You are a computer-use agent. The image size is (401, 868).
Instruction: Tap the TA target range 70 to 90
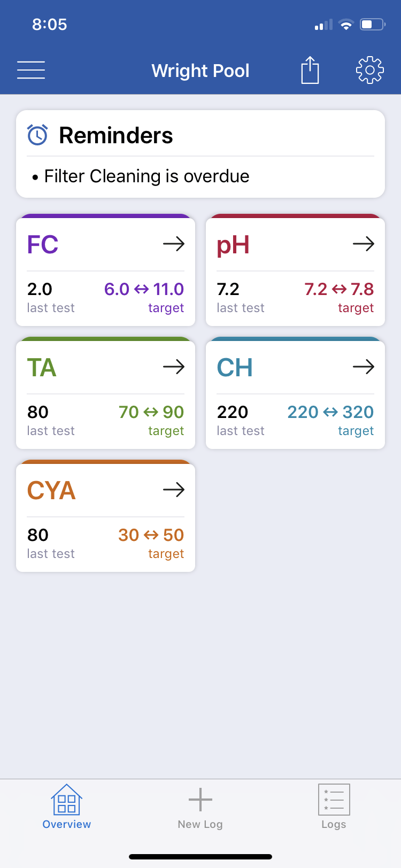(x=151, y=412)
